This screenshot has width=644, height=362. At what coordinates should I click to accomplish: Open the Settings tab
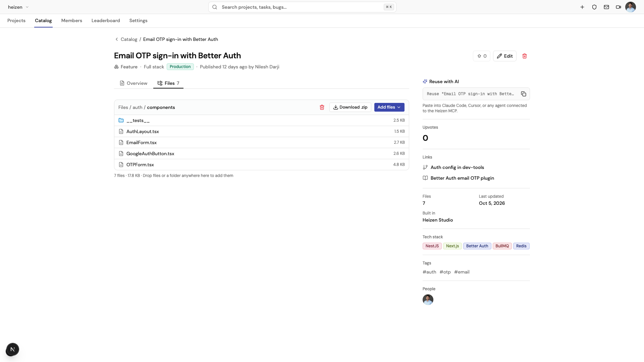(x=138, y=20)
